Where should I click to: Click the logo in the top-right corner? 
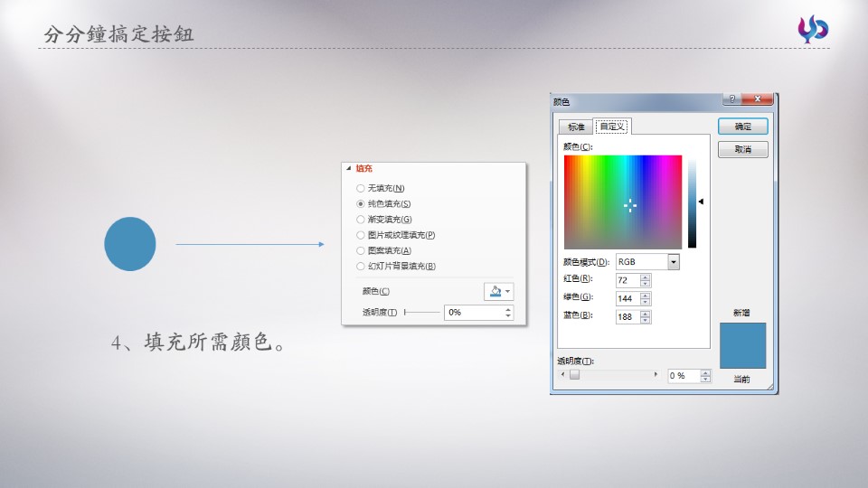(812, 30)
